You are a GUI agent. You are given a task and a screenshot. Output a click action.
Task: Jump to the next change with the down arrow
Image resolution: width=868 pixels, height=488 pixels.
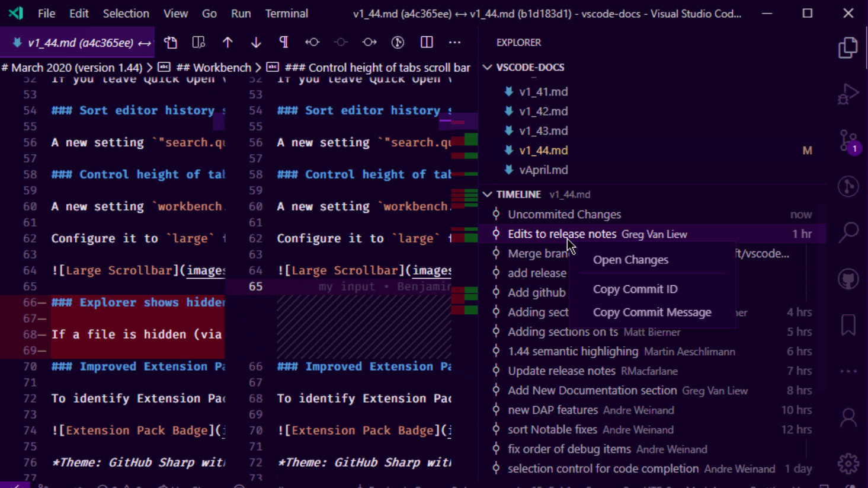click(255, 42)
